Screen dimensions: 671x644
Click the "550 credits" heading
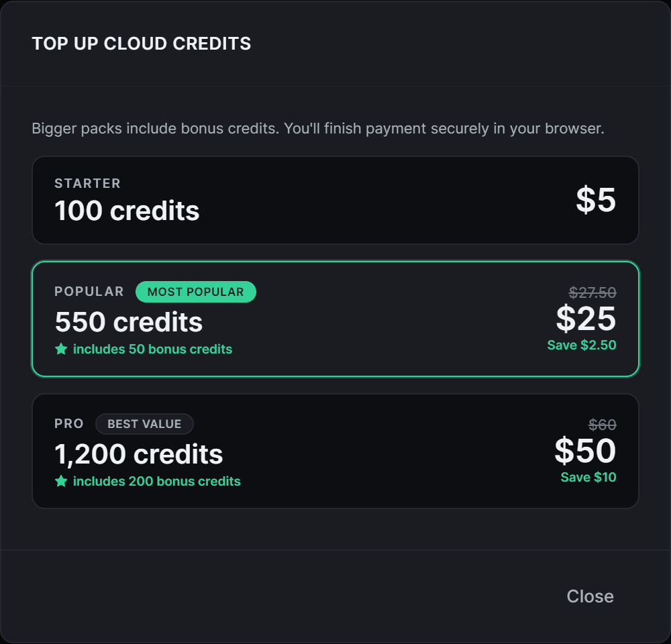point(128,322)
